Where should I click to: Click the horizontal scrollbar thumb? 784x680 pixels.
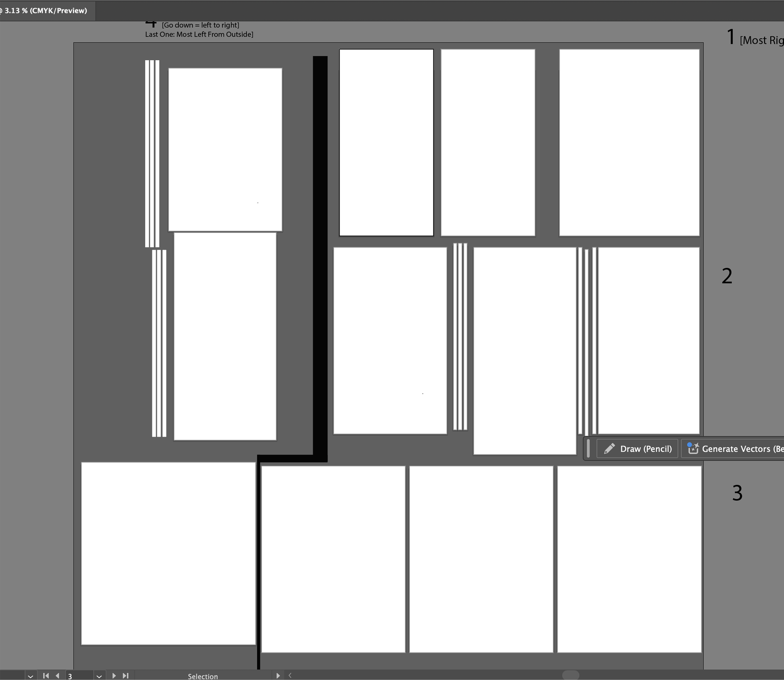point(570,675)
